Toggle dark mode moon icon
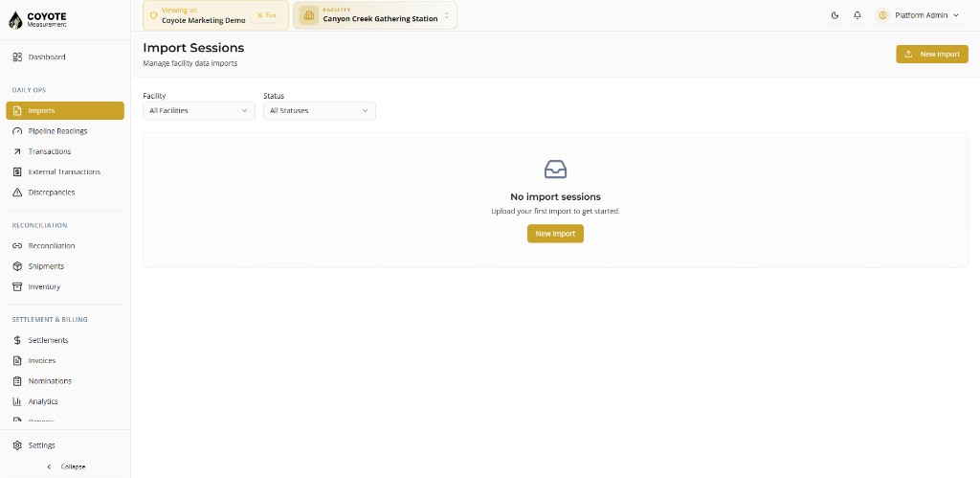The height and width of the screenshot is (478, 980). point(835,15)
